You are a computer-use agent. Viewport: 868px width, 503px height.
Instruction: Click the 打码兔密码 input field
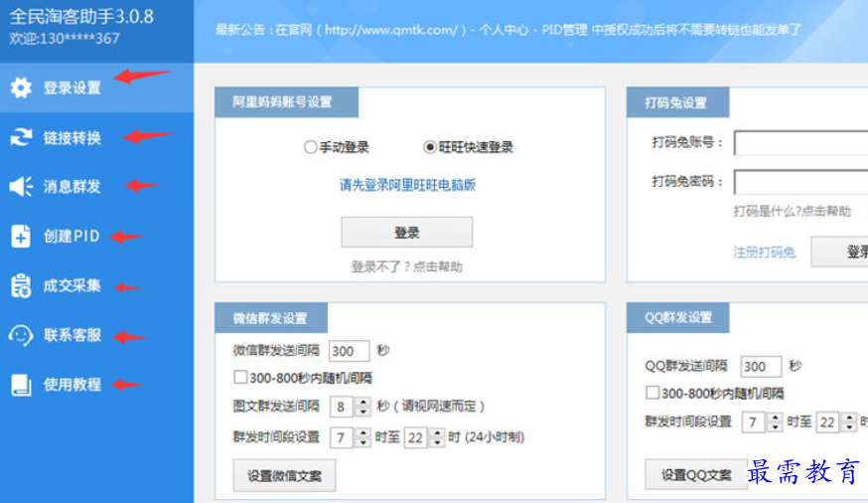click(800, 182)
